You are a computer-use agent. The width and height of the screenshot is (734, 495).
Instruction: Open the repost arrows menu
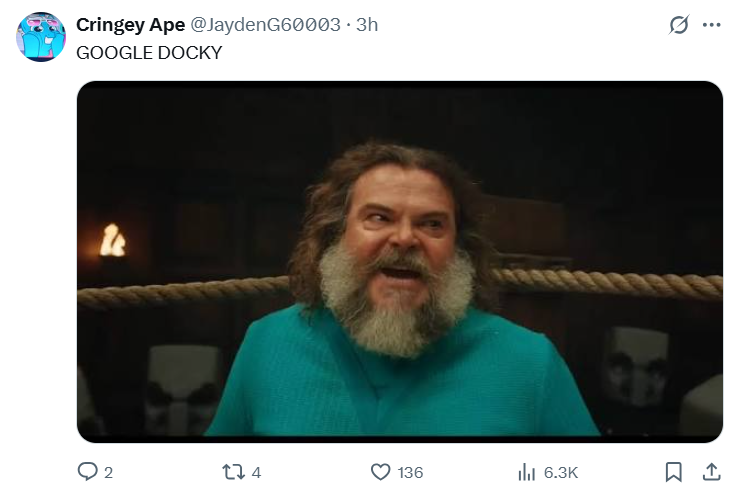click(x=233, y=471)
